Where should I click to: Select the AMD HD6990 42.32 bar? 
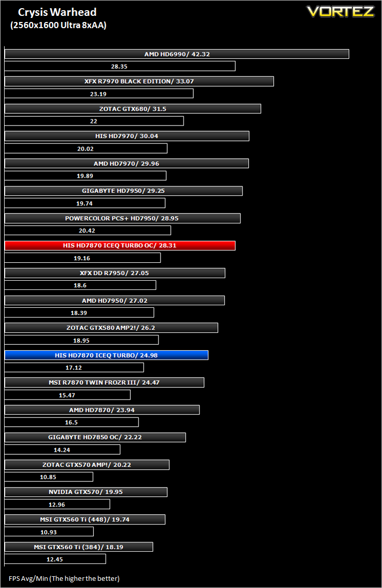coord(177,54)
